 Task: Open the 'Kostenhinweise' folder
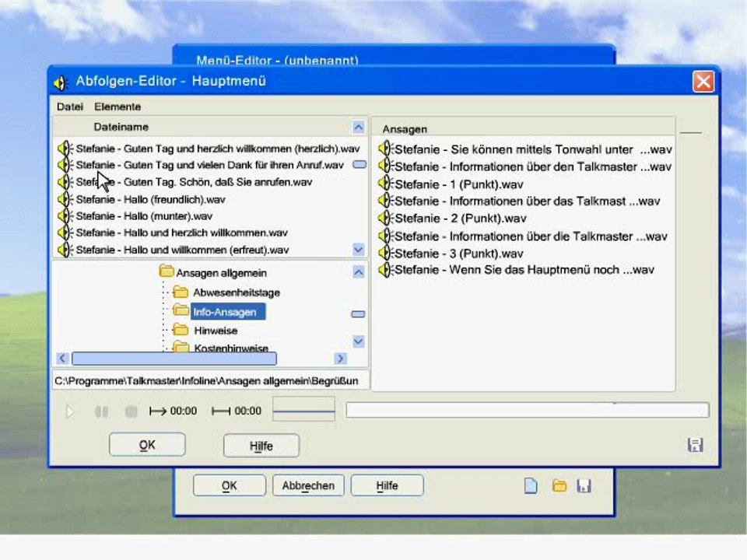click(x=231, y=348)
